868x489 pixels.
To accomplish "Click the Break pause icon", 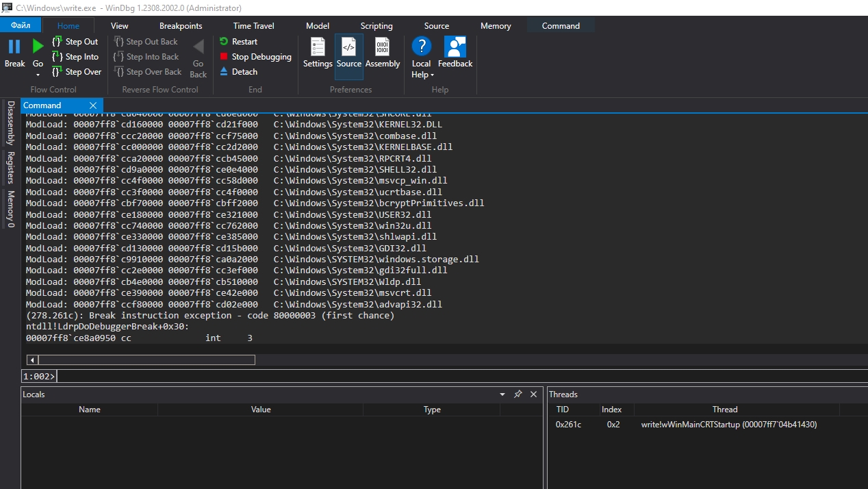I will 14,47.
